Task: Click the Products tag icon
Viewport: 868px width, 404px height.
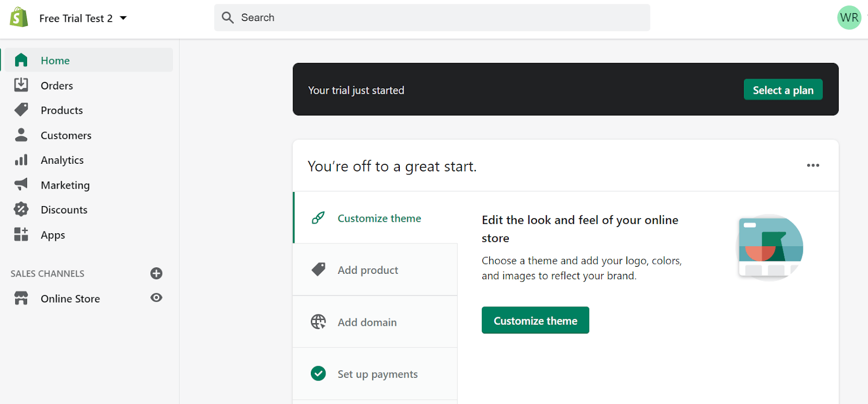Action: tap(21, 110)
